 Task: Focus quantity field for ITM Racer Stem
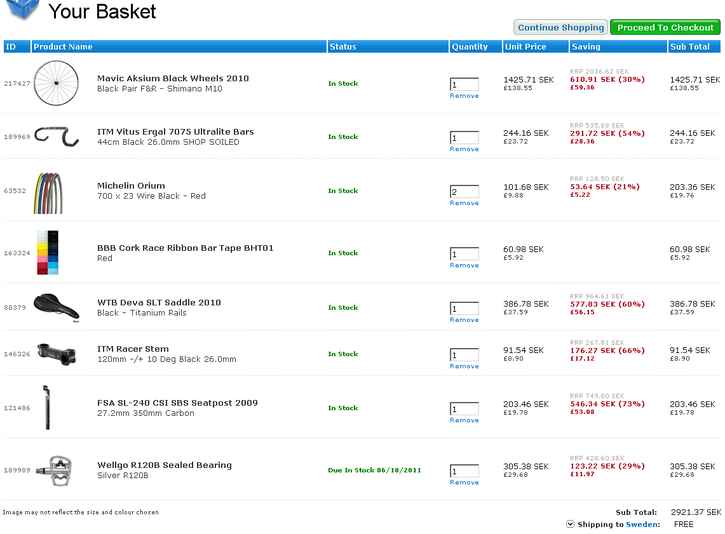(x=464, y=355)
